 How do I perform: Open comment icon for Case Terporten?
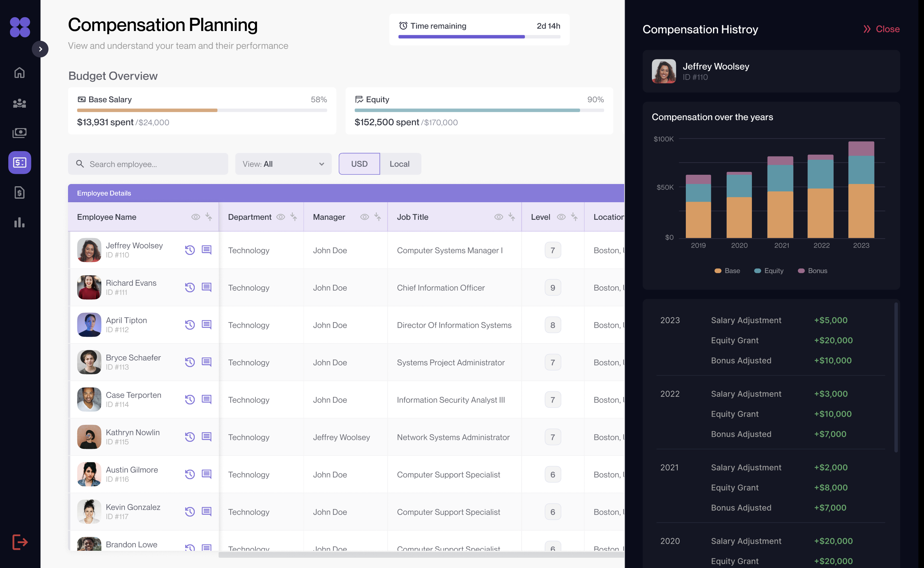pyautogui.click(x=207, y=399)
